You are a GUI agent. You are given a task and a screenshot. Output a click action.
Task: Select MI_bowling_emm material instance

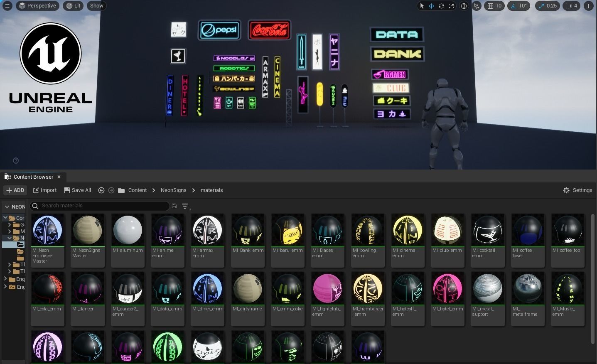368,240
